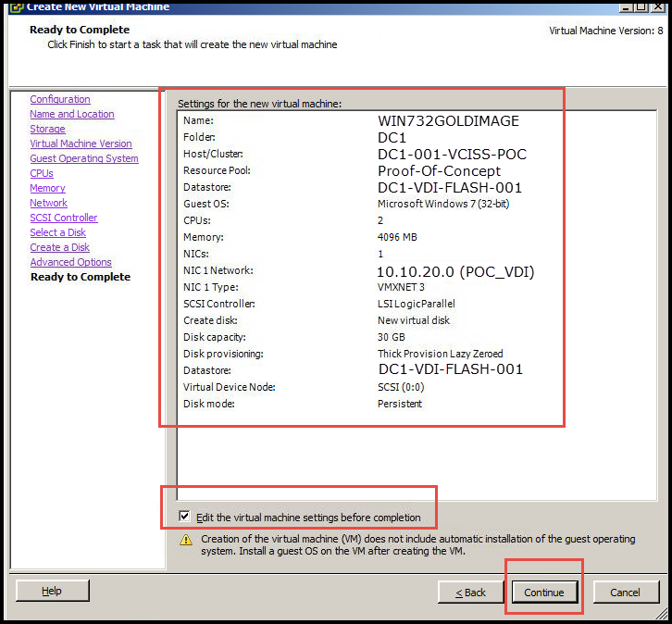This screenshot has height=624, width=672.
Task: Click Microsoft Windows 7 (32-bit) value
Action: (x=443, y=204)
